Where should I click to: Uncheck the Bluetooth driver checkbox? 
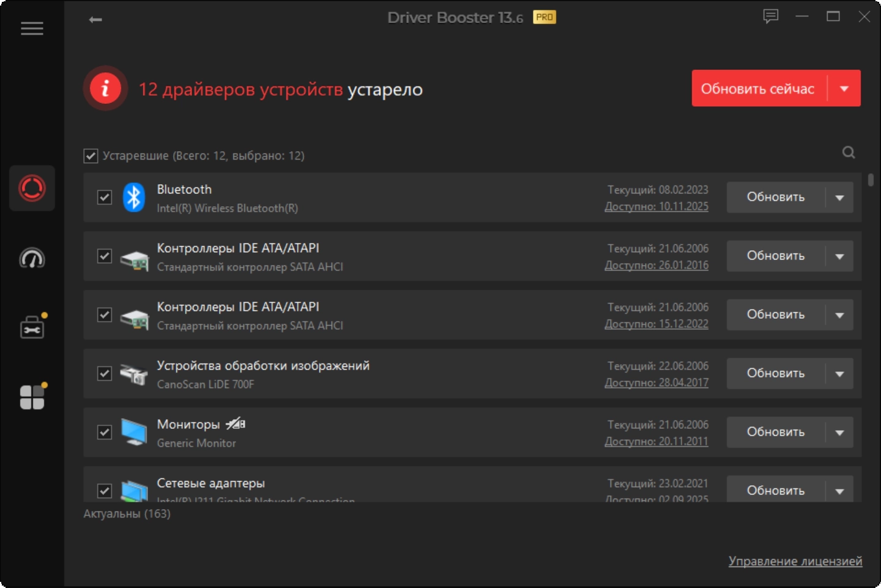click(x=105, y=197)
